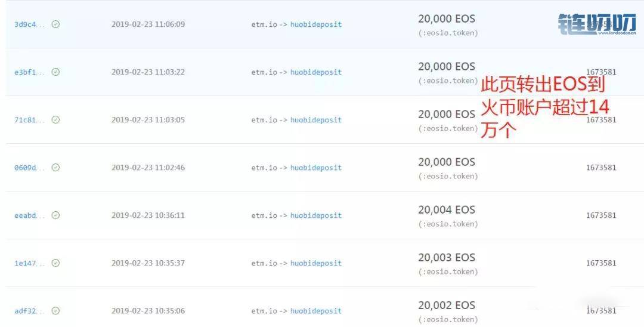Open huobideposit account in 10:36:11 row
644x327 pixels.
pos(316,215)
